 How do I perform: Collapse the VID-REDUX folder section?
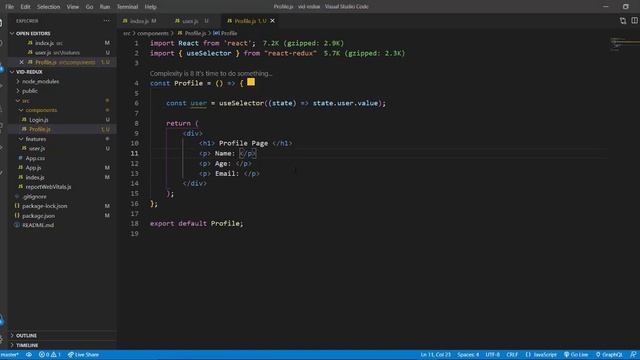tap(29, 72)
